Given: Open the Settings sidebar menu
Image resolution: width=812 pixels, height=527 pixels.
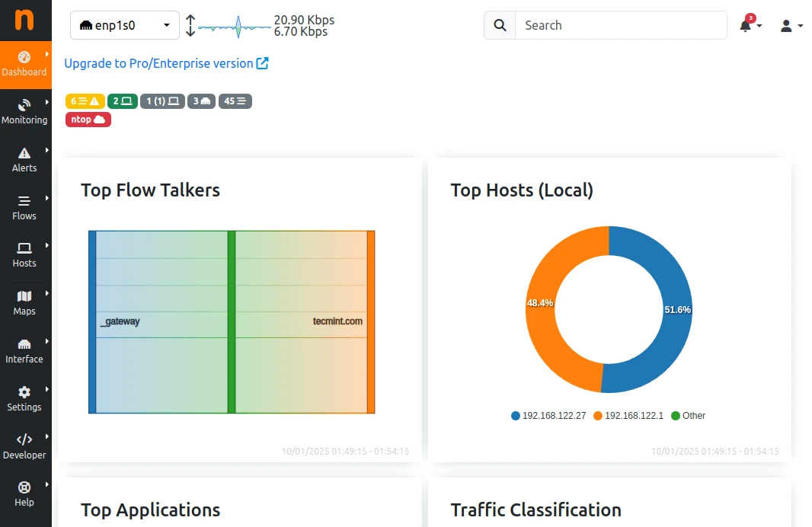Looking at the screenshot, I should [x=24, y=399].
